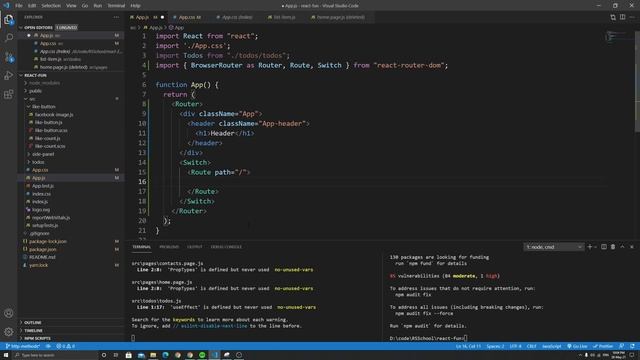Click the Prettier status bar item
This screenshot has width=640, height=360.
(603, 346)
